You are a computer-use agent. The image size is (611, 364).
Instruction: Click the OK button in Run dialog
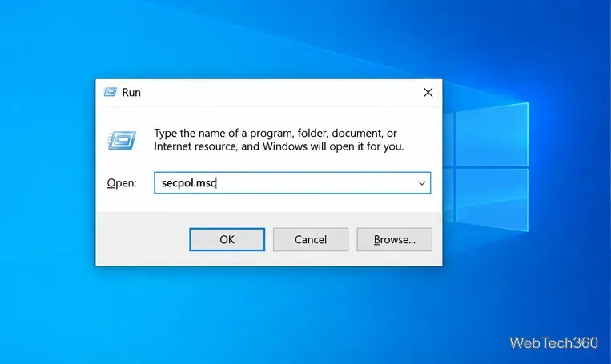click(x=227, y=239)
